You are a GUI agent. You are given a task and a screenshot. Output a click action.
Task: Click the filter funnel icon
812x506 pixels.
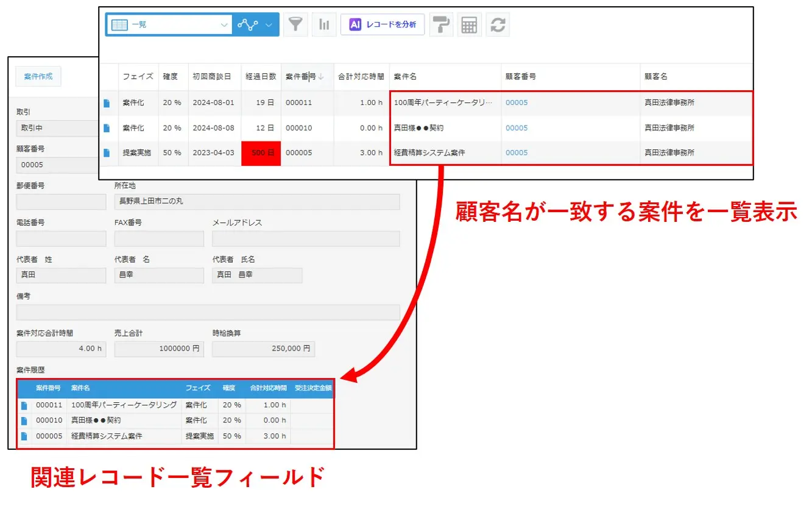tap(295, 25)
